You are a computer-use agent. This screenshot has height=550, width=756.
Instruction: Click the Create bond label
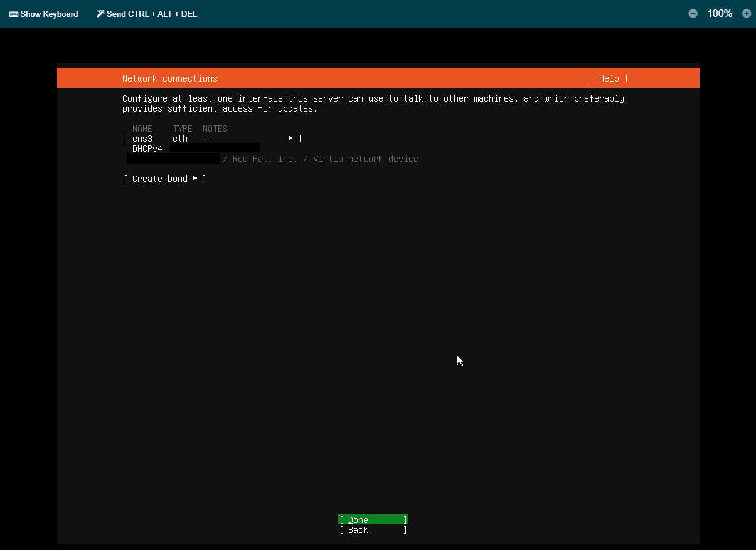159,179
